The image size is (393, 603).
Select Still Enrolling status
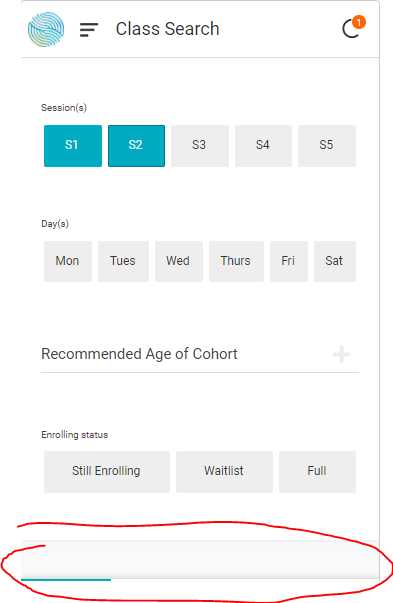click(x=107, y=472)
